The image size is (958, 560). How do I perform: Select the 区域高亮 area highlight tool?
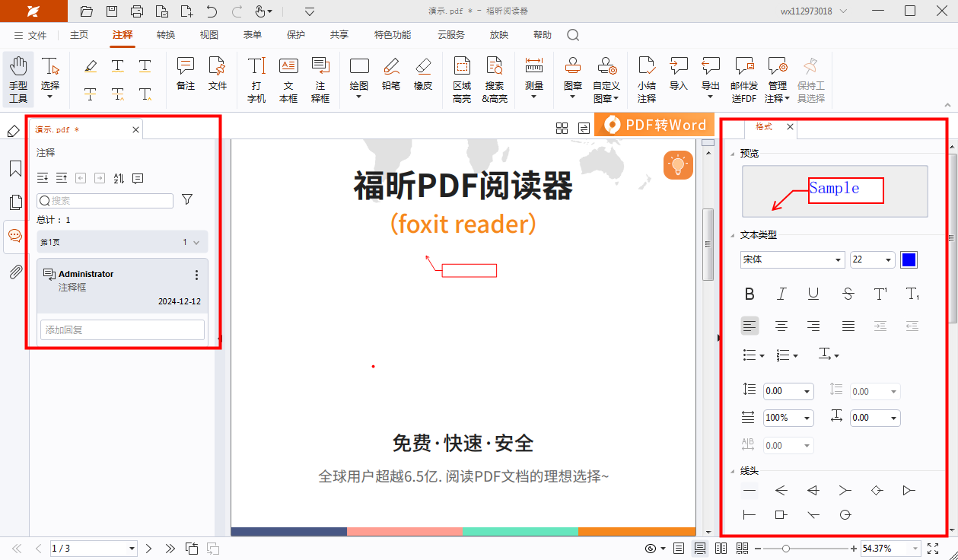[462, 78]
